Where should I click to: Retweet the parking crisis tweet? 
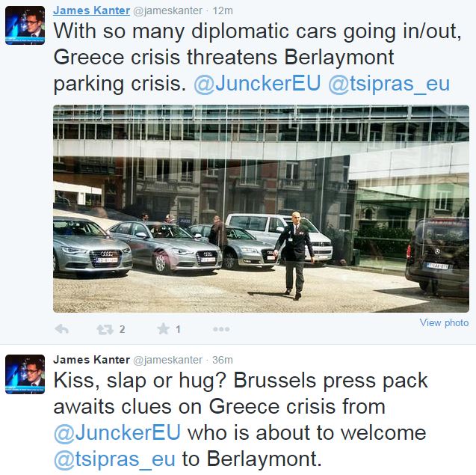coord(105,329)
